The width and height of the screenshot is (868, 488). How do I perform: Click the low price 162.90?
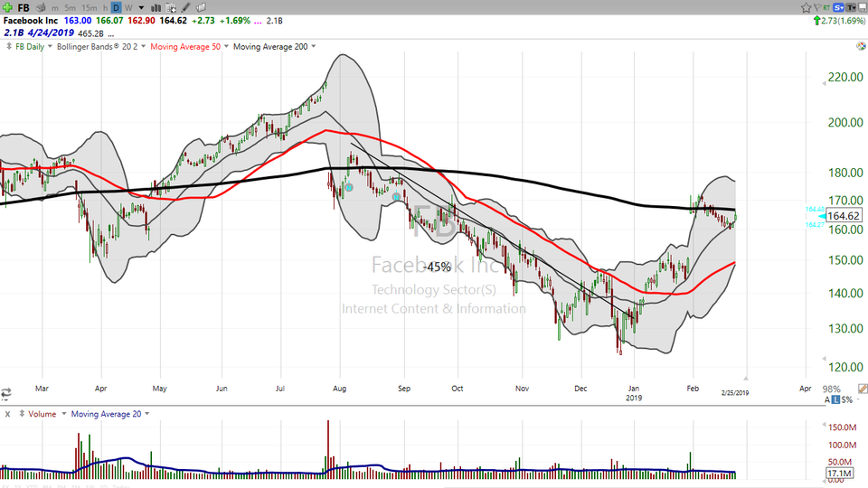141,21
